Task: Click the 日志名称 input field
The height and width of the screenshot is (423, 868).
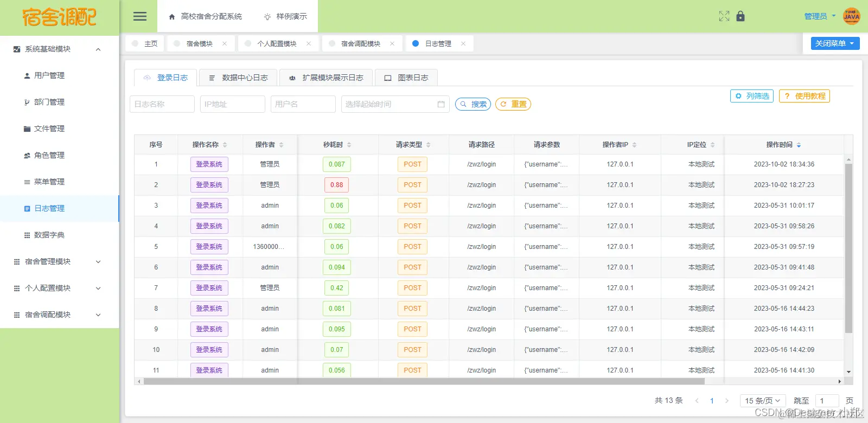Action: pyautogui.click(x=162, y=104)
